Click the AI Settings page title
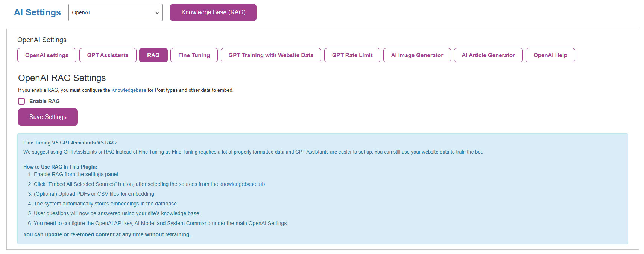 click(37, 12)
